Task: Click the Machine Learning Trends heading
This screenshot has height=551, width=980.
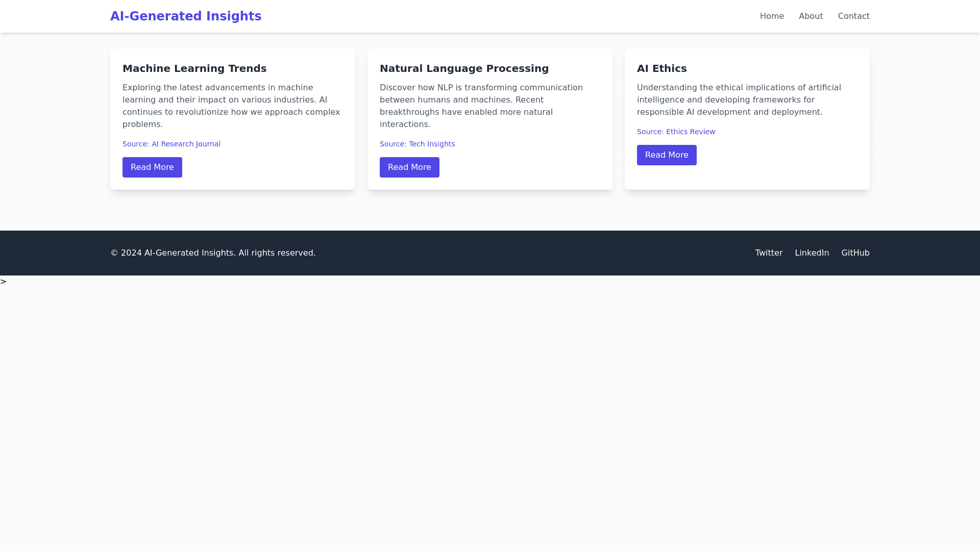Action: (194, 68)
